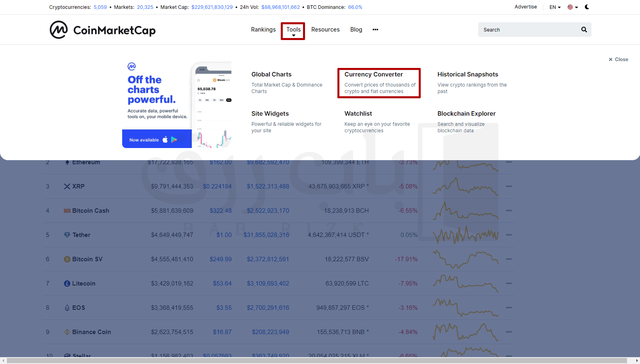Open the Bitcoin SV row options menu
Screen dimensions: 640x364
tap(509, 259)
